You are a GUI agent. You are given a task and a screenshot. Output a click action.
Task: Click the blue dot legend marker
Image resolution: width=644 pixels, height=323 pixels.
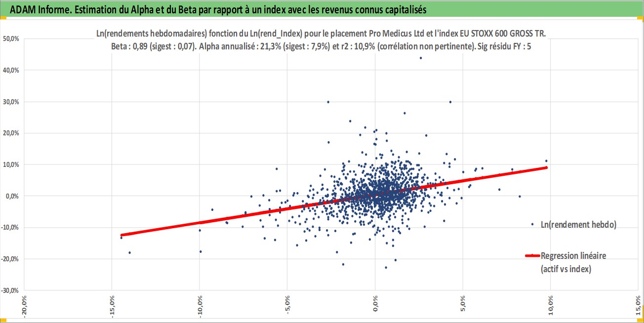point(532,224)
